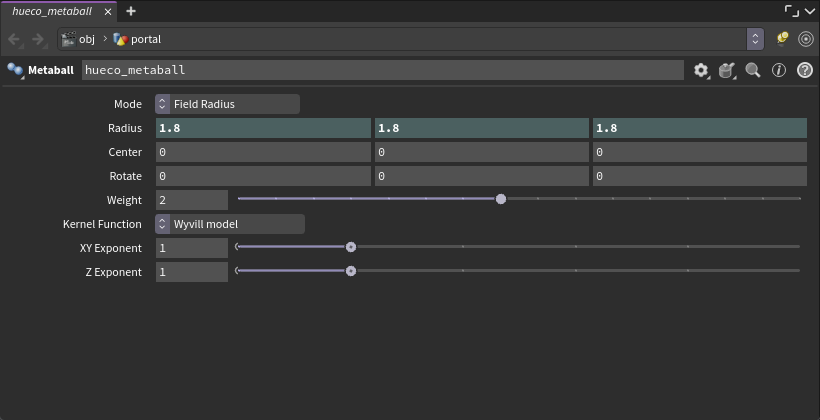Go back with the left arrow

pyautogui.click(x=15, y=39)
